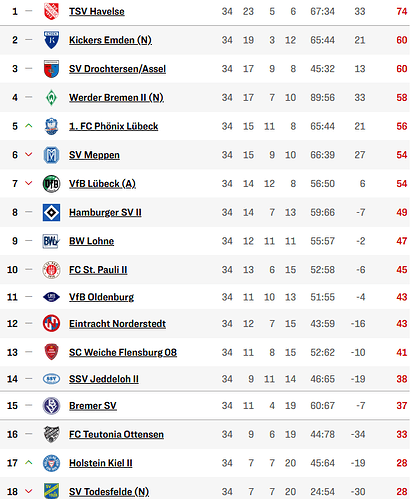Click the SV Todesfelde crest
The width and height of the screenshot is (411, 499).
tap(51, 491)
